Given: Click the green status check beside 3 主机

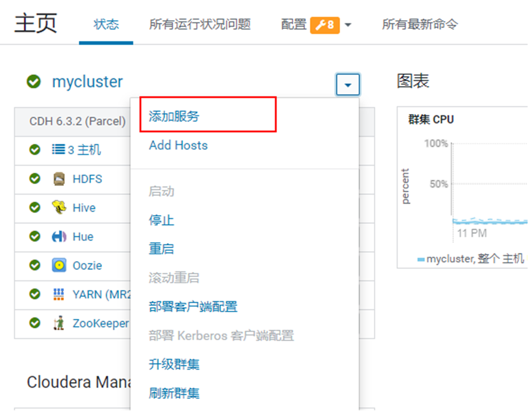Looking at the screenshot, I should tap(35, 150).
